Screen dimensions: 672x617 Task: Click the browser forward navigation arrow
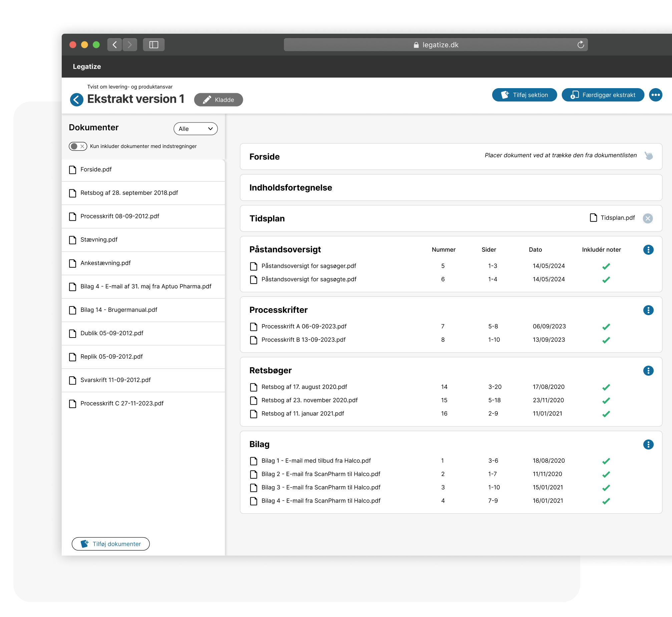coord(130,45)
